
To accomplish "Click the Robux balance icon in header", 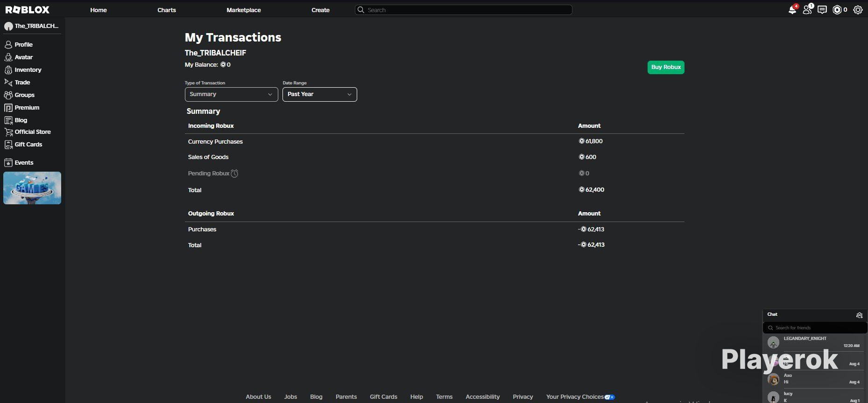I will 837,10.
